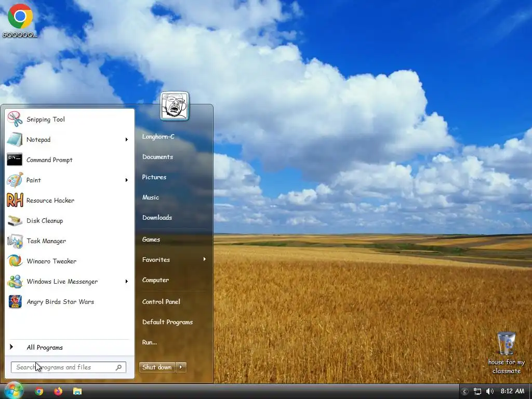This screenshot has width=532, height=399.
Task: Open Games from Start menu
Action: pyautogui.click(x=151, y=239)
